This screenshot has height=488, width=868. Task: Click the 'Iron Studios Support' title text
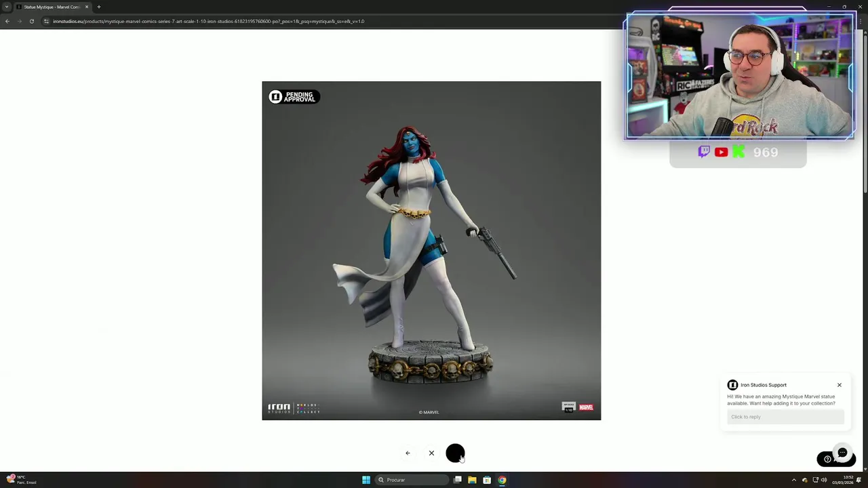tap(764, 385)
